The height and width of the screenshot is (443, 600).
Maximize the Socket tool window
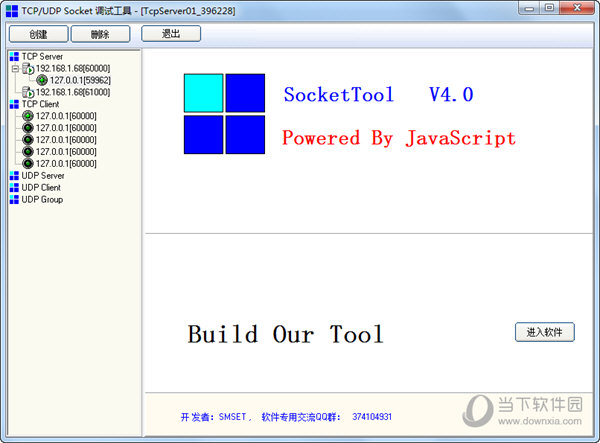point(549,8)
